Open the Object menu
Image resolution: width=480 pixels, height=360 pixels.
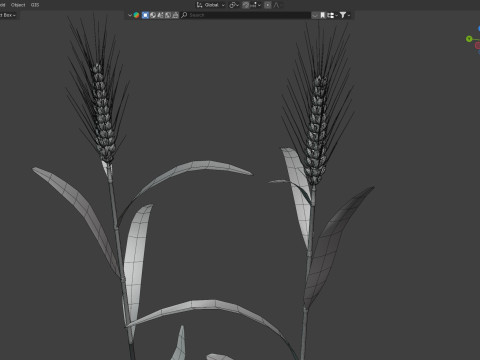tap(18, 5)
